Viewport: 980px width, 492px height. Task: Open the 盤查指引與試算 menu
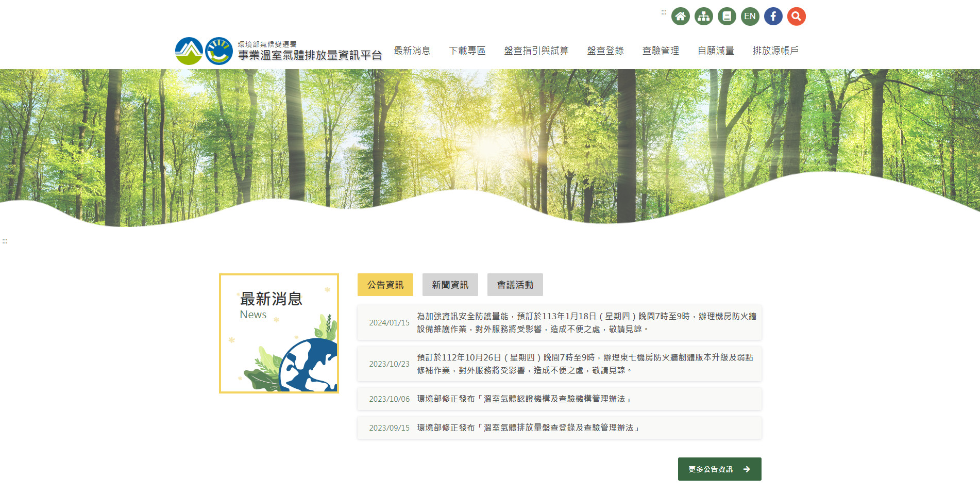536,51
